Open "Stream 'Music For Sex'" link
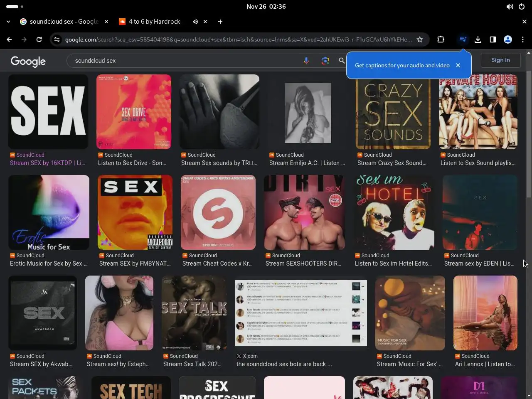 pyautogui.click(x=410, y=364)
